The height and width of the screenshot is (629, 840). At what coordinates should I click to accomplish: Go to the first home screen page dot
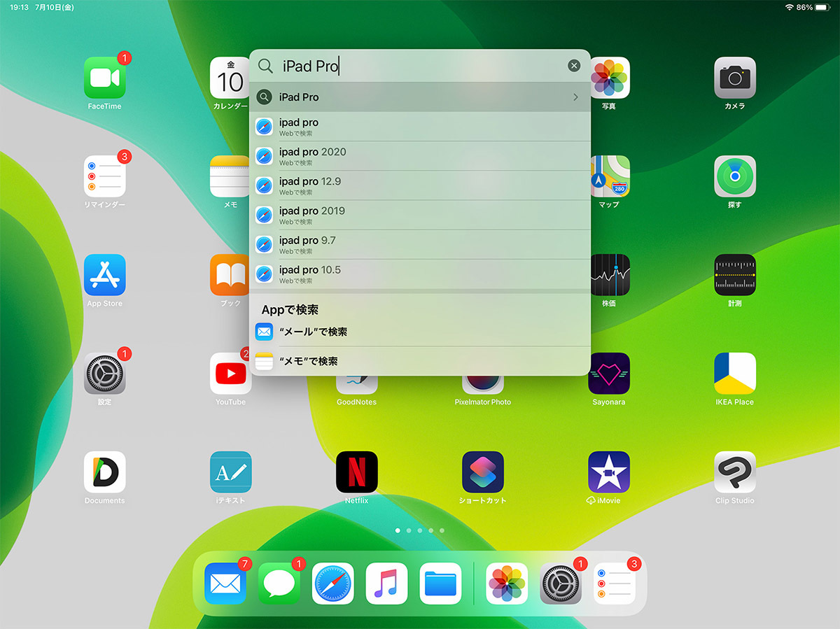(398, 531)
